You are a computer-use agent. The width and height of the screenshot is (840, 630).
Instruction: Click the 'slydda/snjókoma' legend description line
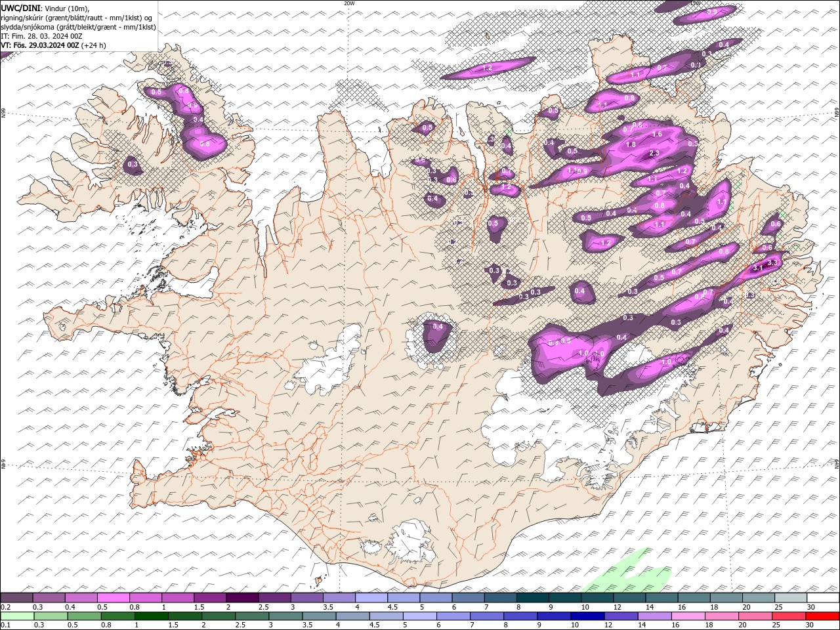pos(78,27)
